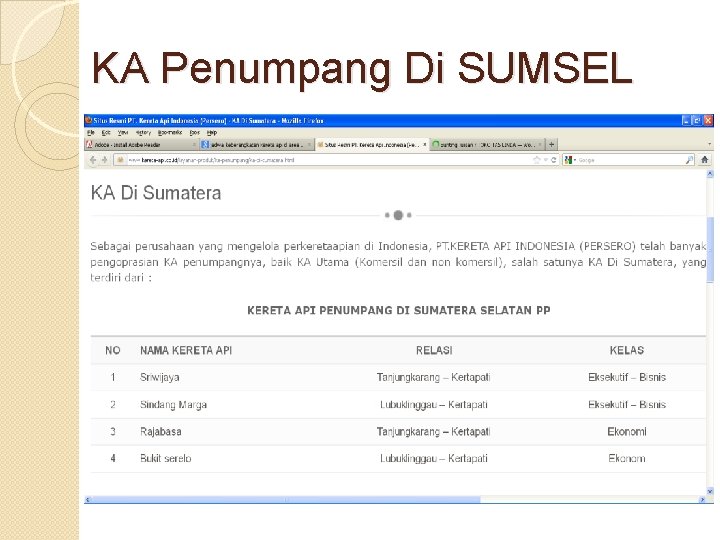Switch to the keberangkatan kereta api tab

coord(257,145)
